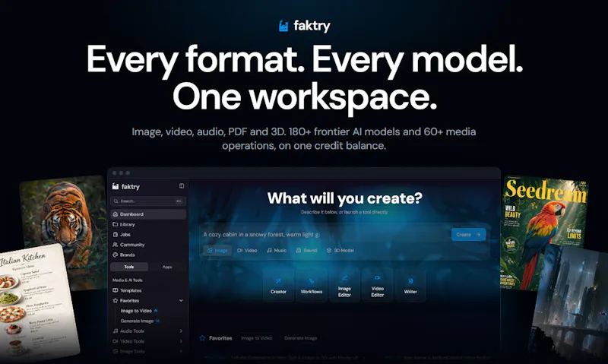Collapse the sidebar with the panel icon

click(x=182, y=186)
